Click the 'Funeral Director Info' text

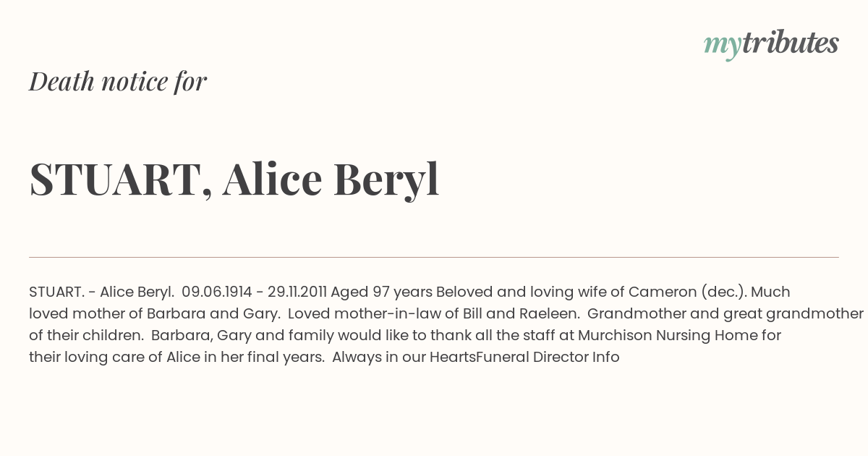[548, 357]
